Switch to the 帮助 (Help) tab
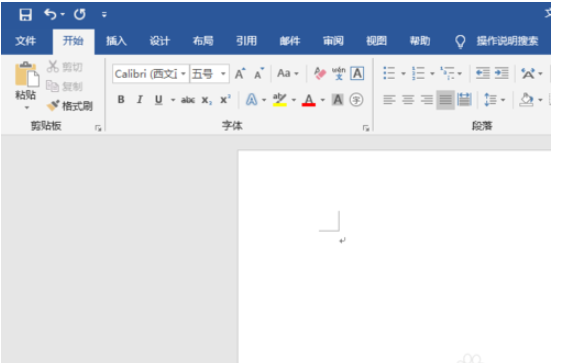 (420, 41)
